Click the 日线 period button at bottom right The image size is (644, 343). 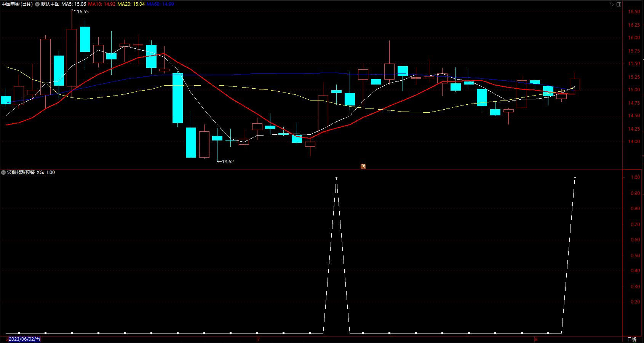(632, 339)
